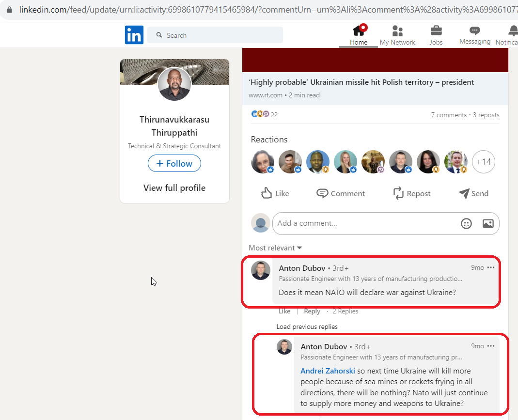Click the Reactions heading text
518x420 pixels.
point(269,140)
